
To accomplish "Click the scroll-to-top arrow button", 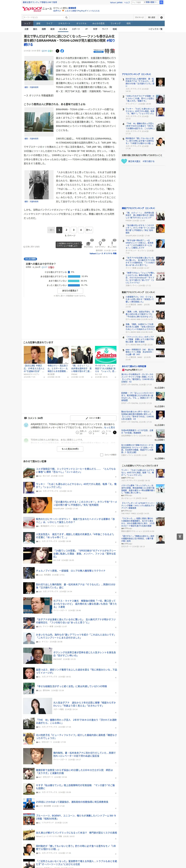I will 180,536.
